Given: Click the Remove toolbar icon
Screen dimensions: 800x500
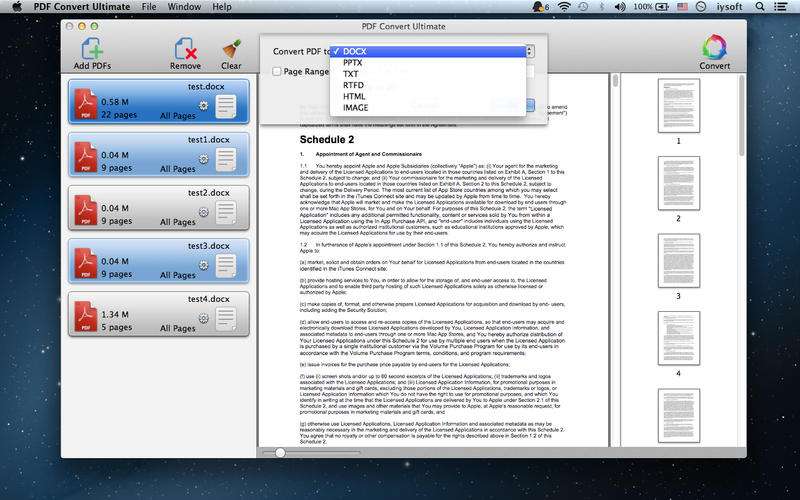Looking at the screenshot, I should pyautogui.click(x=185, y=49).
